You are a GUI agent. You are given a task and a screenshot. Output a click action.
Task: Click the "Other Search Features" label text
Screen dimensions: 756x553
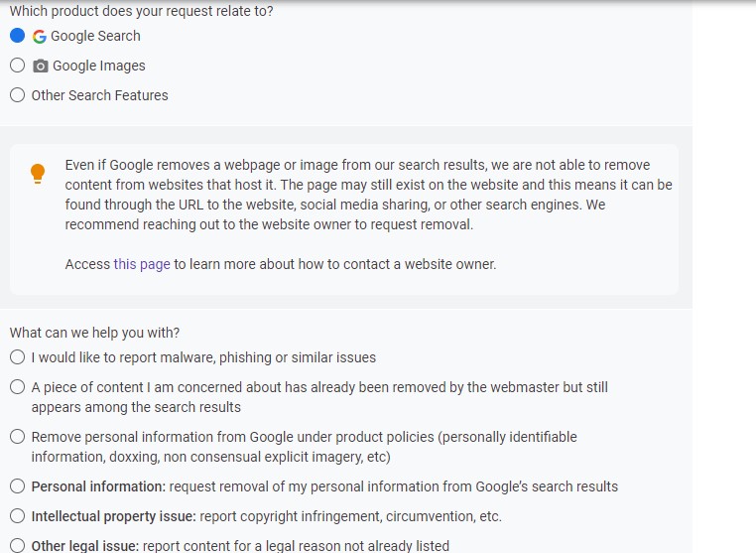[x=100, y=95]
